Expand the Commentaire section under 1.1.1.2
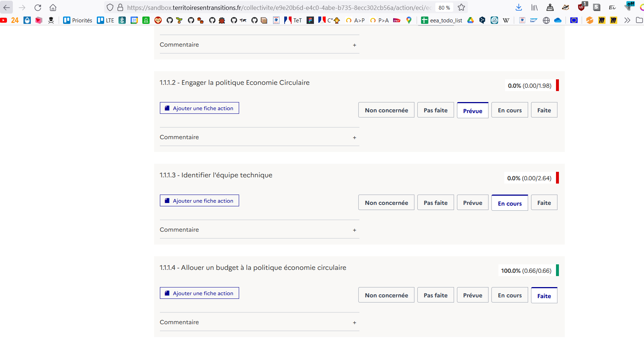 point(354,137)
